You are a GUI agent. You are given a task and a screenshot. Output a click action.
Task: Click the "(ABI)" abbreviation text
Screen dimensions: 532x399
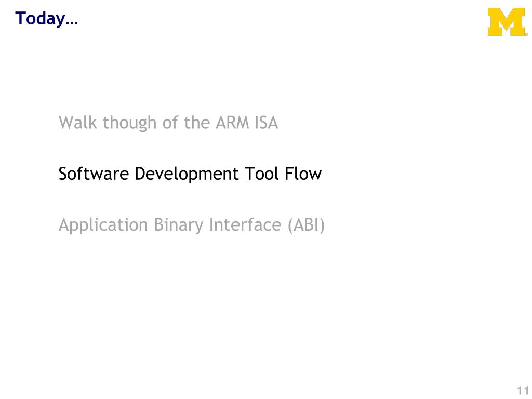tap(306, 225)
